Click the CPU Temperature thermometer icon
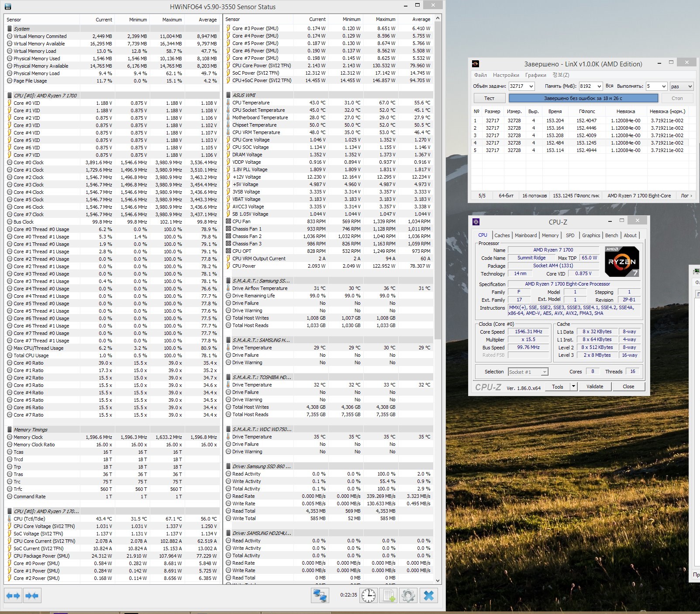 tap(228, 103)
